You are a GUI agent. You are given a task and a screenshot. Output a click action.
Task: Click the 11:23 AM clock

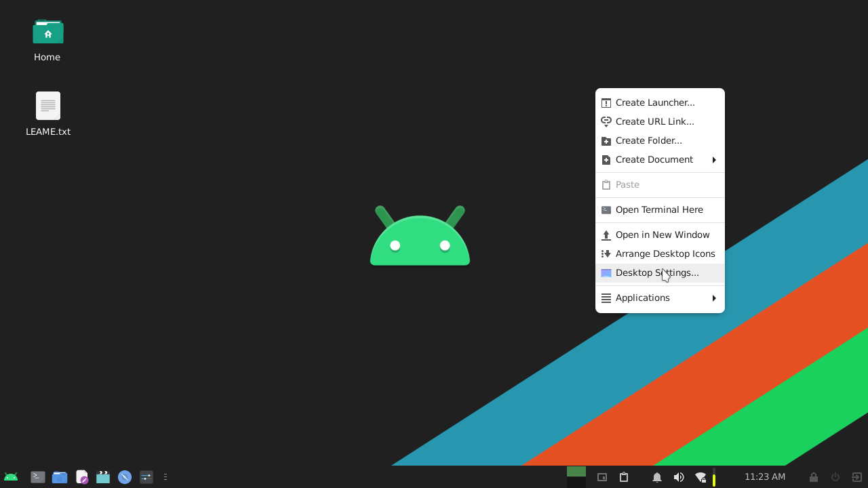pos(765,476)
